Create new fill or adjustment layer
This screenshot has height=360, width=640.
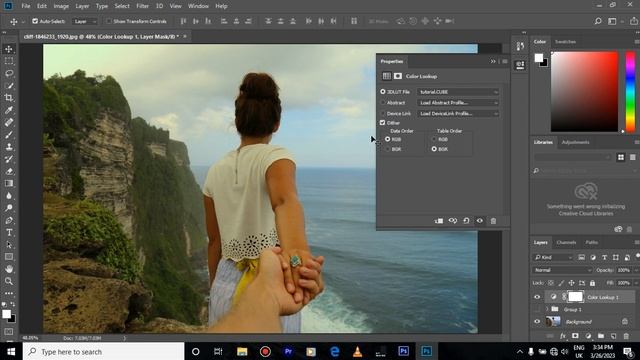coord(588,336)
